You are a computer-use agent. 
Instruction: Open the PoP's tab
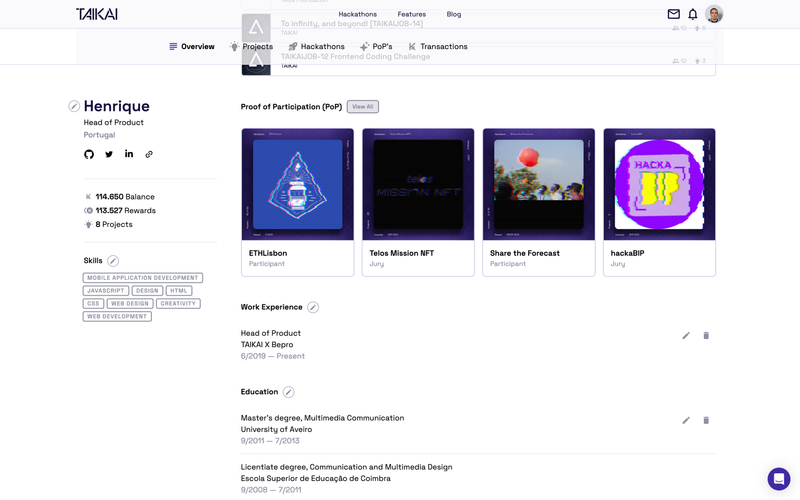point(376,47)
